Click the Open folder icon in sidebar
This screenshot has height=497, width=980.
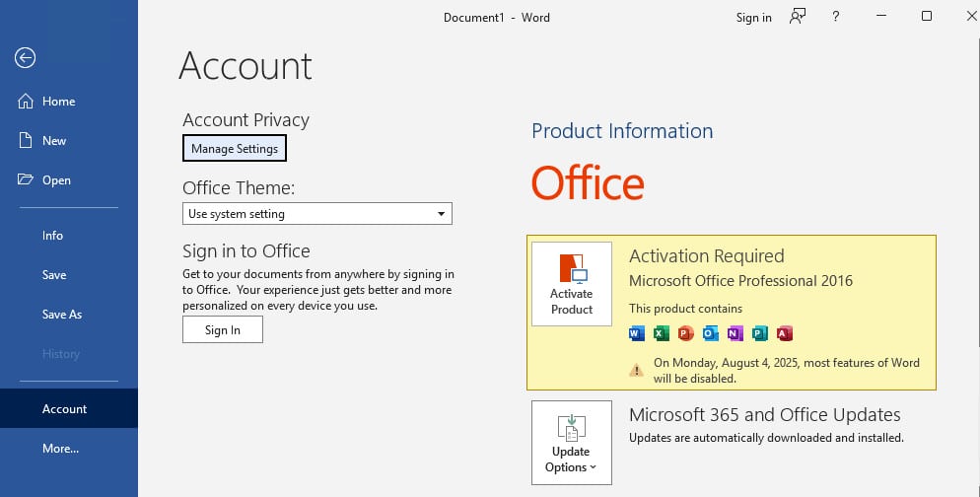[x=25, y=180]
